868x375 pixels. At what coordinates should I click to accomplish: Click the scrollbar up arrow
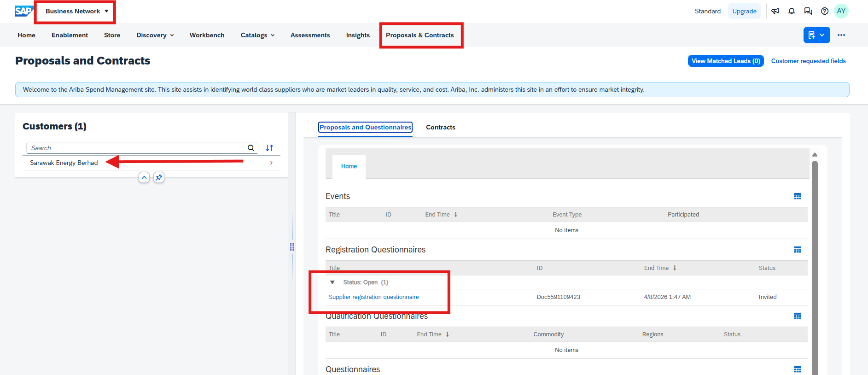click(815, 155)
